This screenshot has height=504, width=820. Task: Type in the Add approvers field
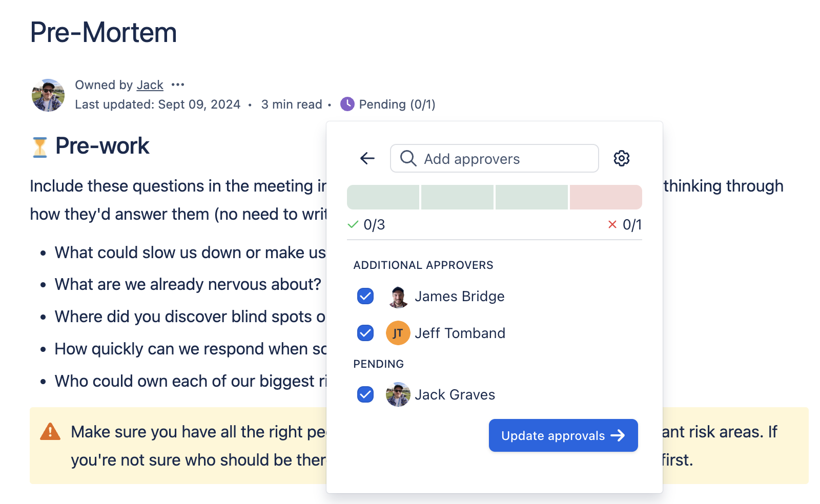(507, 159)
